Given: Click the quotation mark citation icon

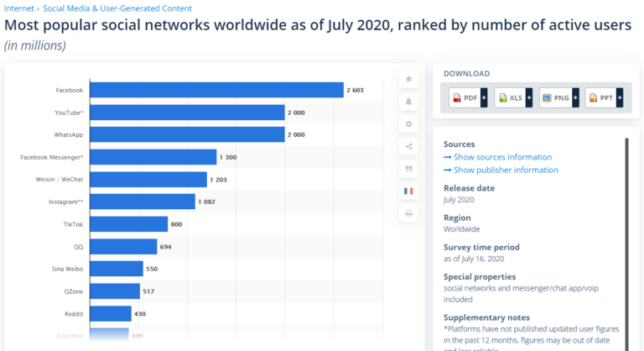Looking at the screenshot, I should 408,169.
